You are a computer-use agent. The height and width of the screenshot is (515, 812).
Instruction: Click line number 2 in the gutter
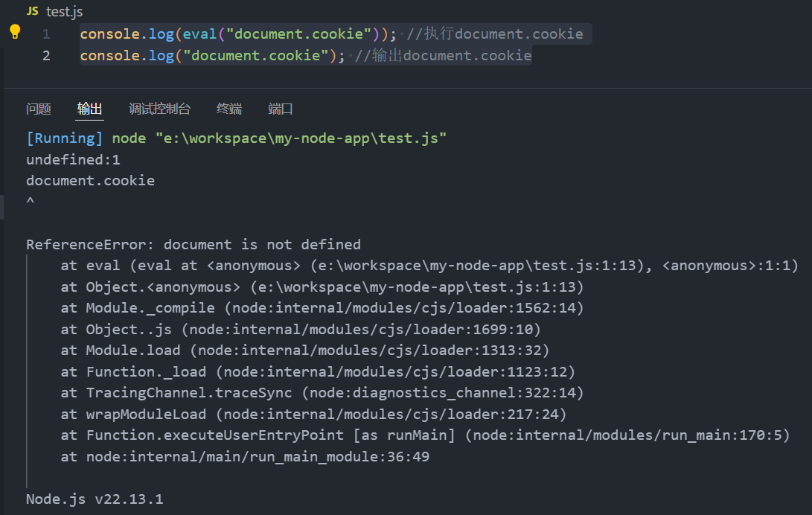click(x=46, y=56)
